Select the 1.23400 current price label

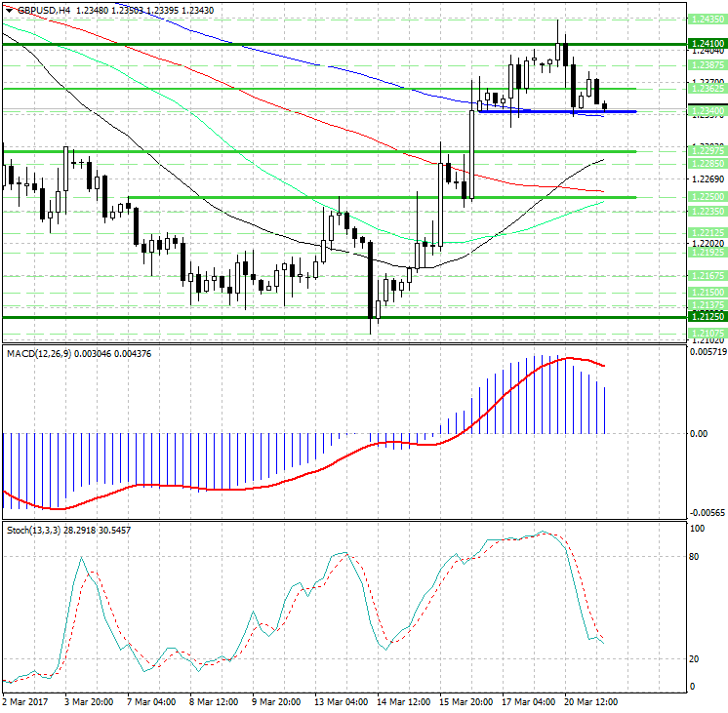click(706, 111)
